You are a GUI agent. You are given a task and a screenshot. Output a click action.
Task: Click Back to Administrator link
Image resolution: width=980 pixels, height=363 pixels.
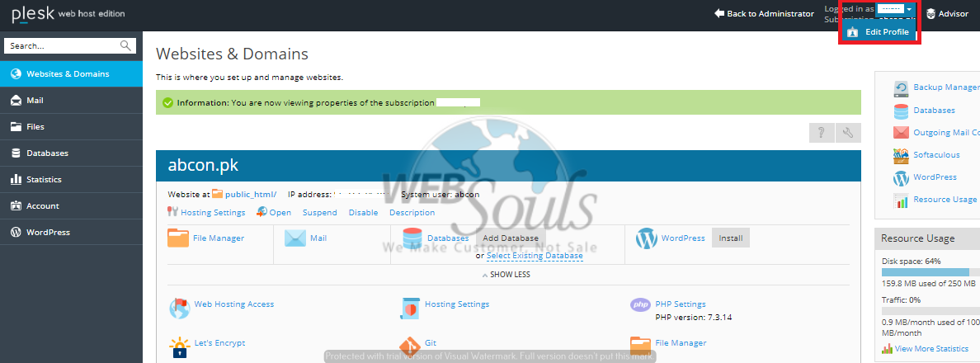coord(765,14)
